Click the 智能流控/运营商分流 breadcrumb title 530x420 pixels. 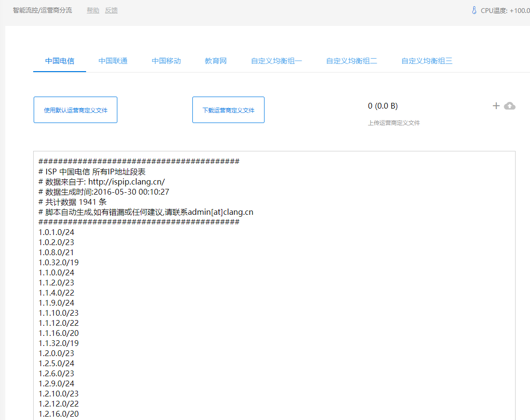pos(42,10)
